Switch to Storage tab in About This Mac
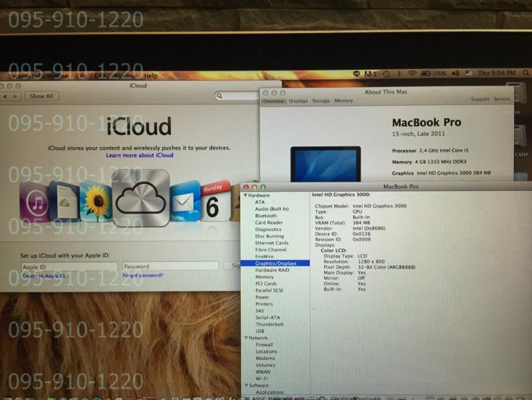The height and width of the screenshot is (400, 532). (321, 101)
